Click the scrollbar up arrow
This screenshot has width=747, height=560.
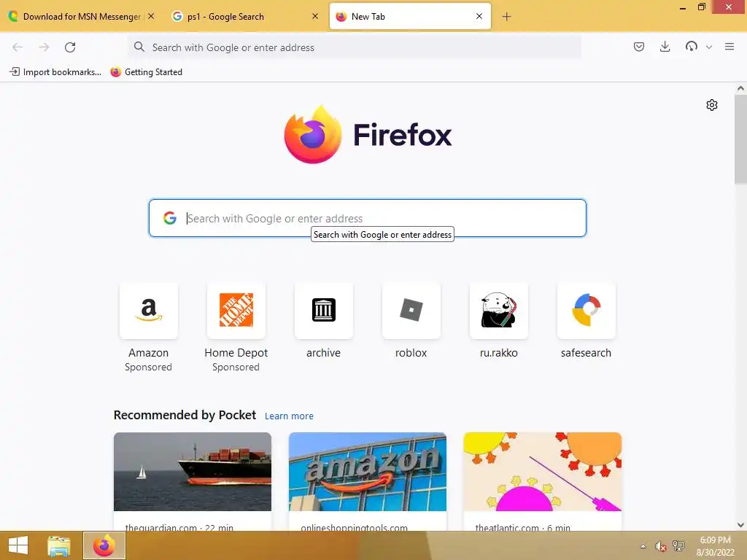coord(740,88)
